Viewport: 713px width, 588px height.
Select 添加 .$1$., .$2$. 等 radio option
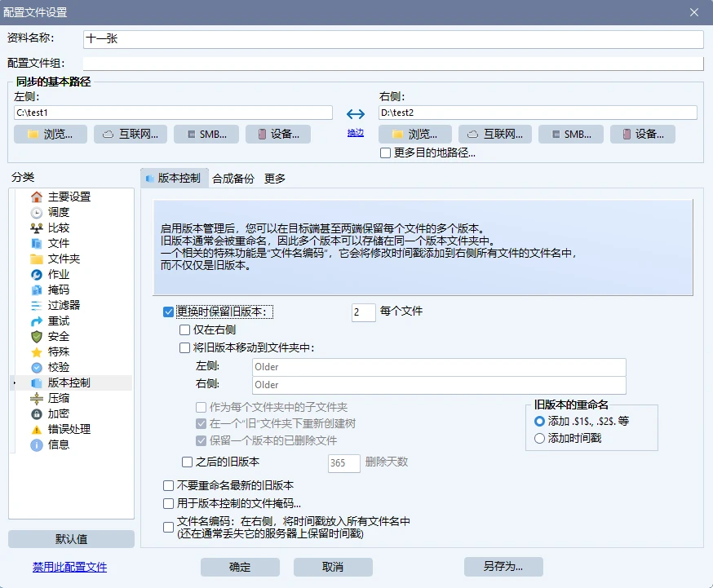539,422
